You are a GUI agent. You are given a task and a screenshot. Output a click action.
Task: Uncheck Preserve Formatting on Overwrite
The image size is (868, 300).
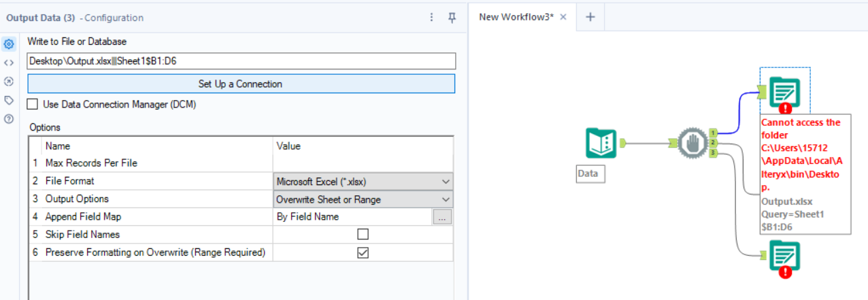[x=363, y=252]
